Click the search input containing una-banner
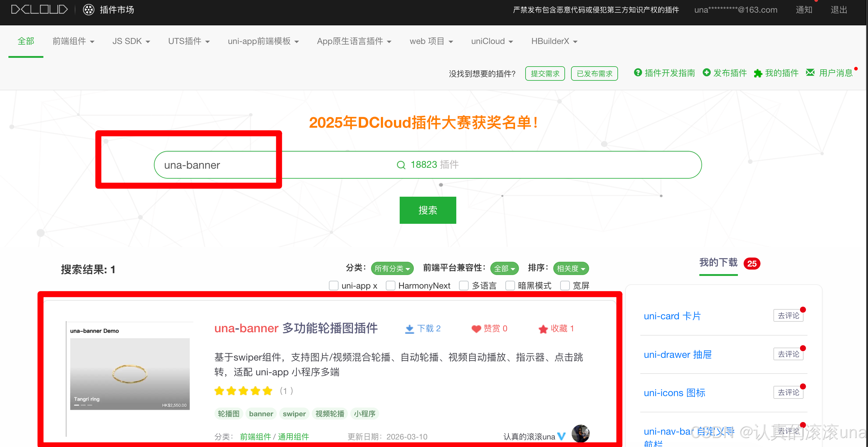This screenshot has height=447, width=868. 428,165
